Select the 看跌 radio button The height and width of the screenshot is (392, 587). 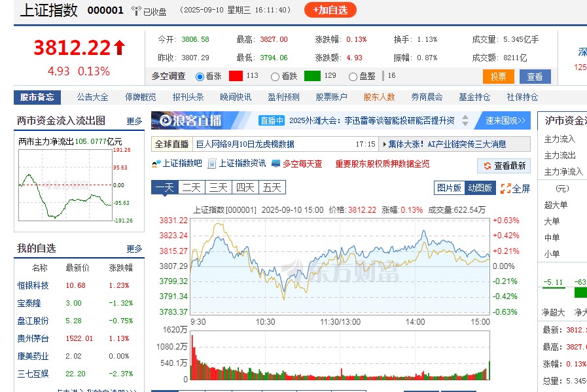click(x=275, y=75)
